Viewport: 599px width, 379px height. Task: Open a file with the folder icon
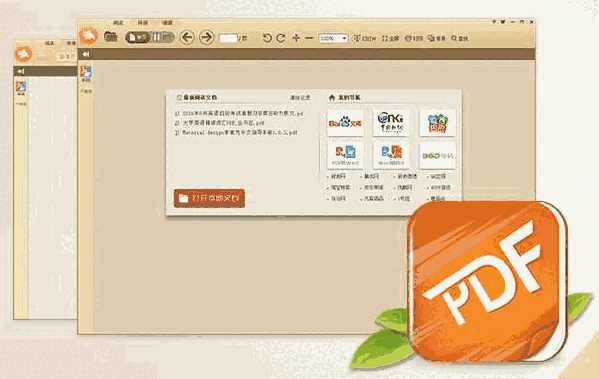pos(111,37)
